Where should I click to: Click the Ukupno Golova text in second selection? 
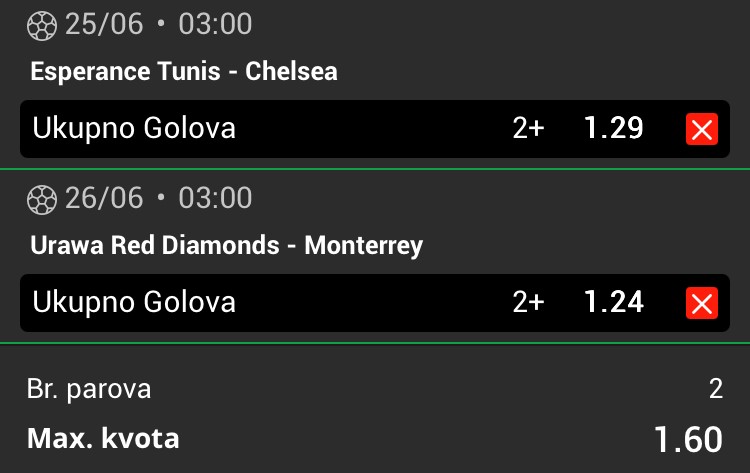(134, 302)
